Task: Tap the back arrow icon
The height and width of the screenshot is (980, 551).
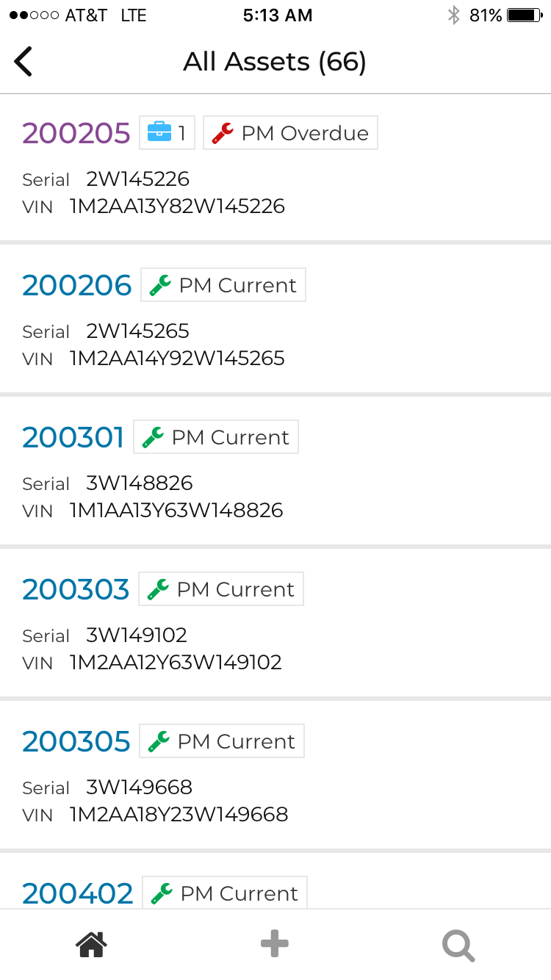Action: [24, 62]
